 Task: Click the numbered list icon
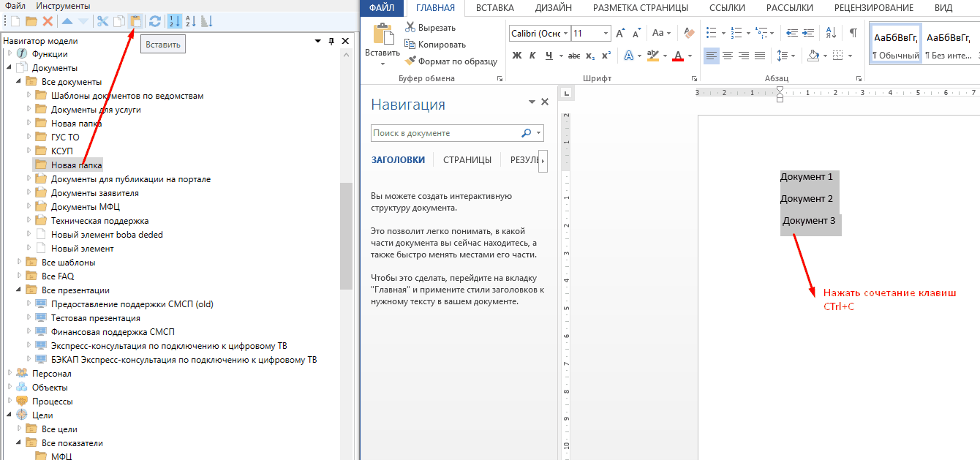pos(736,33)
